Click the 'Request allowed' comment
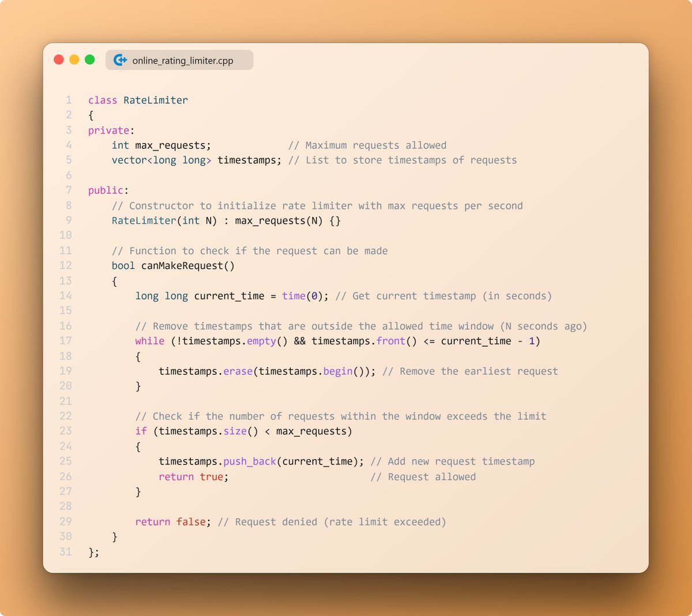The width and height of the screenshot is (692, 616). [x=423, y=477]
